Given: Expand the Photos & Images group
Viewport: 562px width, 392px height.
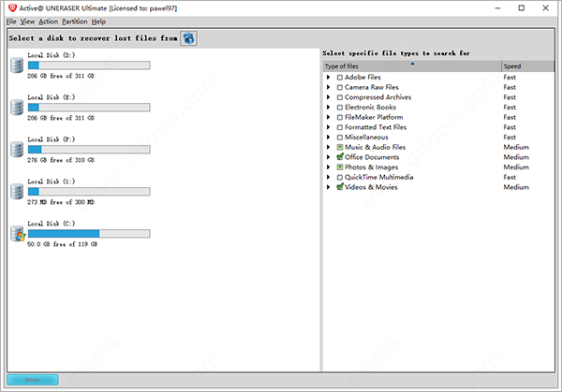Looking at the screenshot, I should click(328, 167).
